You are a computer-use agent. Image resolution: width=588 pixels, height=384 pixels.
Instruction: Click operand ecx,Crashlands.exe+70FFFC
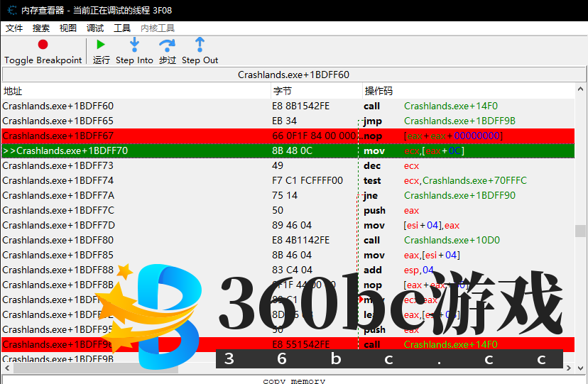coord(465,180)
